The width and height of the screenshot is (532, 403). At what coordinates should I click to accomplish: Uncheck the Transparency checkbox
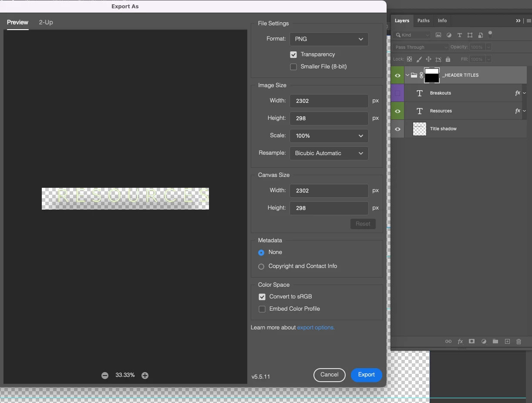293,54
